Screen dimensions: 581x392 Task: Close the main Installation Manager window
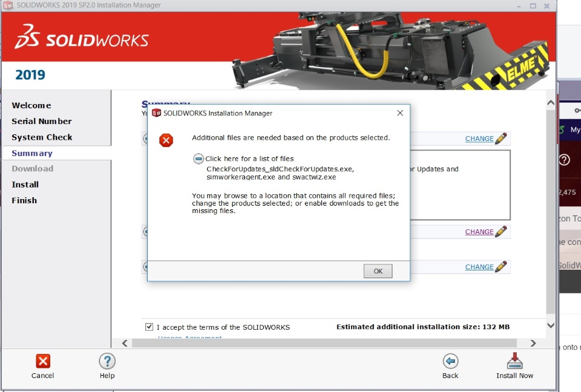(547, 5)
